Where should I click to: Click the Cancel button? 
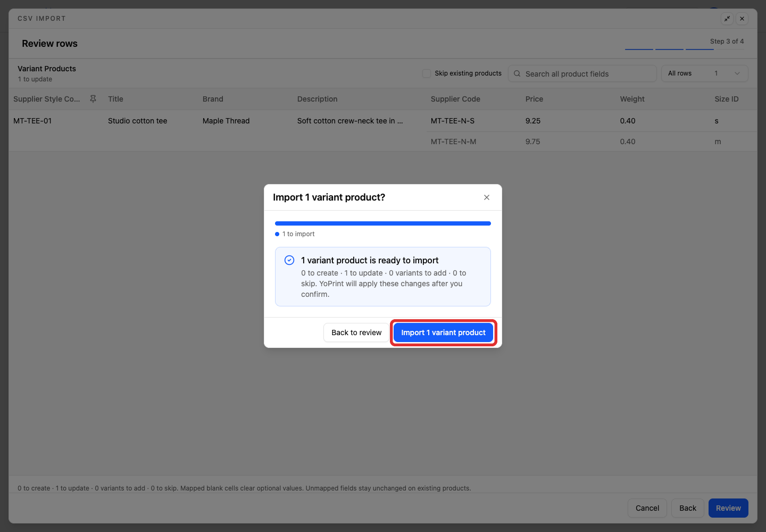pyautogui.click(x=647, y=508)
